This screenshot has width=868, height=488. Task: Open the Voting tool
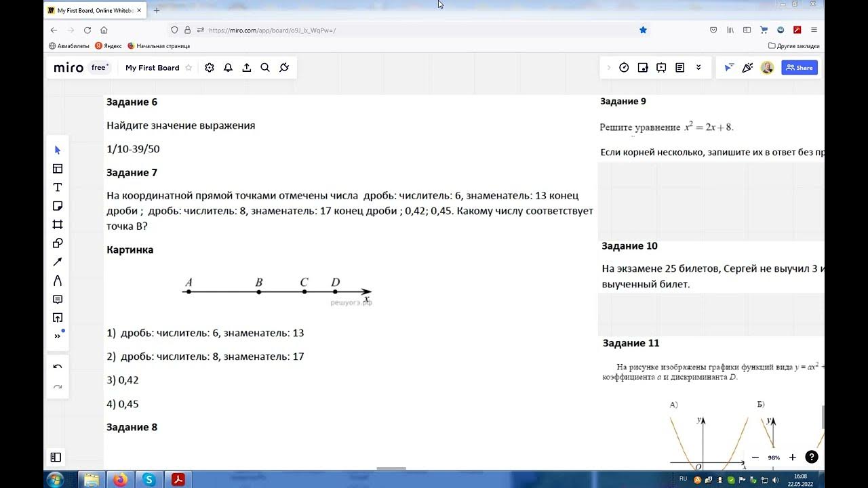click(x=643, y=68)
